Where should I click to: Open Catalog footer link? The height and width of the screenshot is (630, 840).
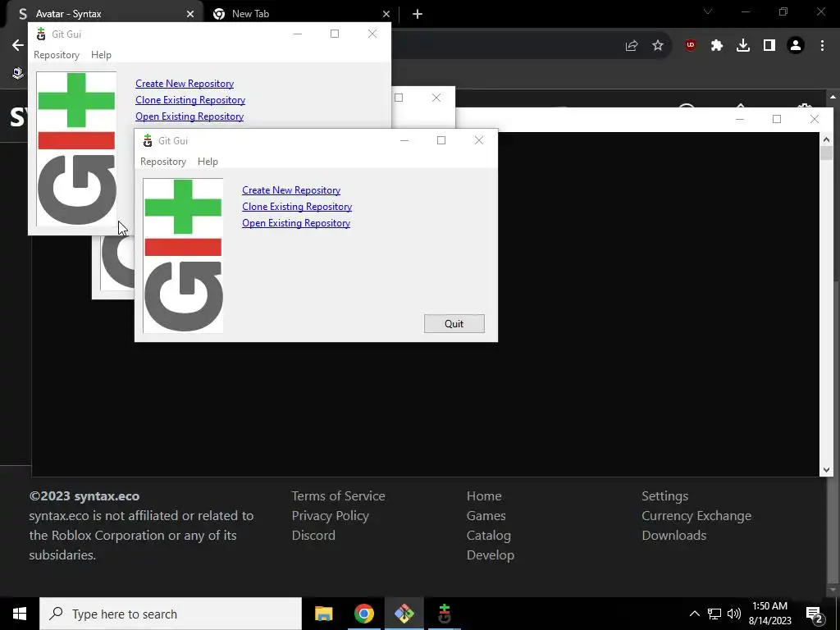(x=489, y=535)
